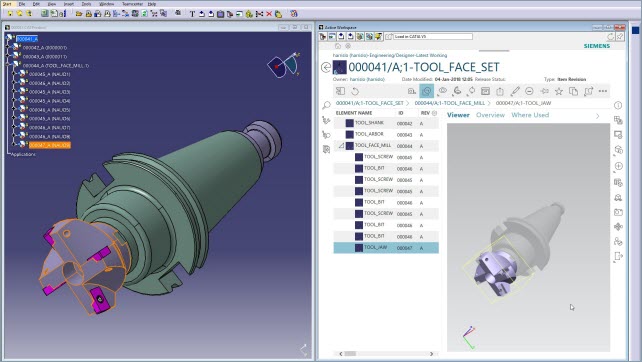Expand the 000042_A node in the CATIA tree
This screenshot has width=642, height=362.
8,48
